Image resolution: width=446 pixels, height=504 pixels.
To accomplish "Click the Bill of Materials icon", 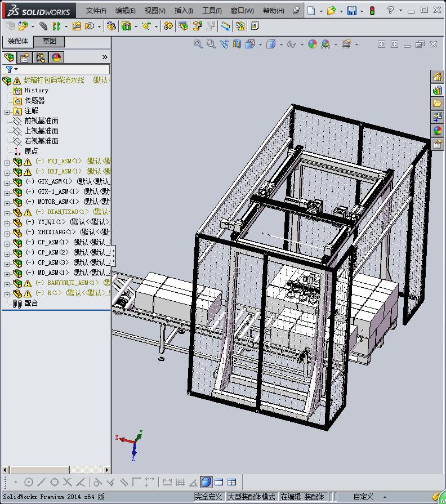I will [x=183, y=26].
